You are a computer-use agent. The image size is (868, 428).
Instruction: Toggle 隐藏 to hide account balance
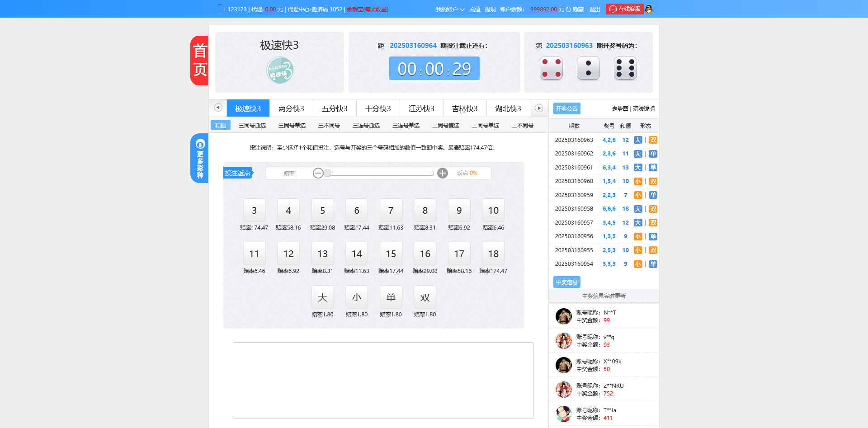578,9
